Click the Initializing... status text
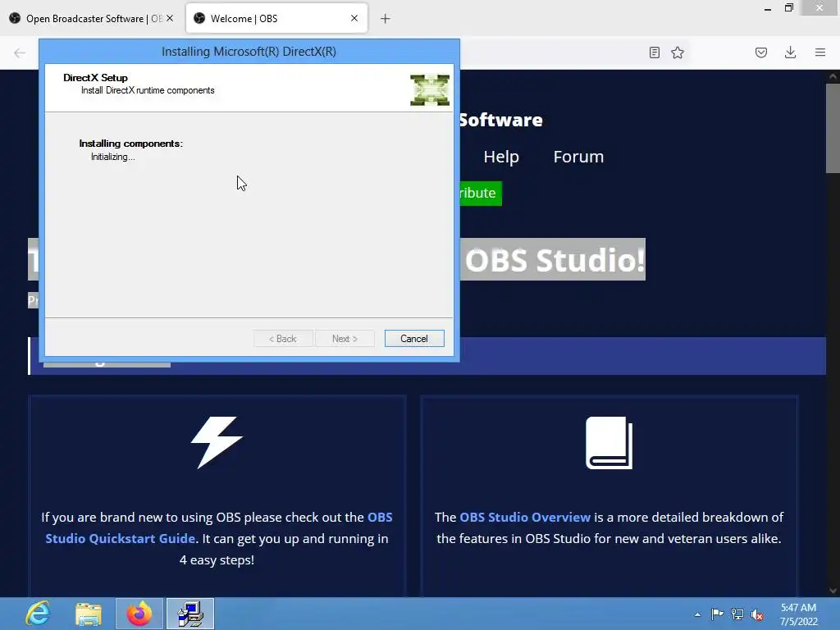This screenshot has height=630, width=840. tap(112, 157)
